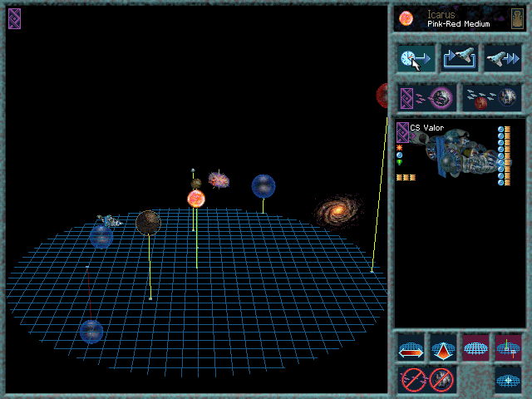Click CS Valor's orange weapon burst icon

pyautogui.click(x=399, y=148)
